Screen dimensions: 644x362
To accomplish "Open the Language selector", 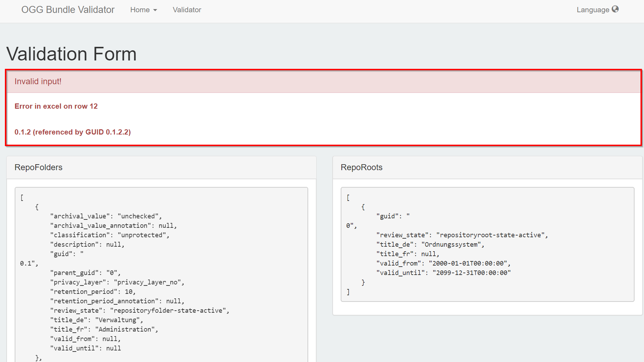I will 598,10.
